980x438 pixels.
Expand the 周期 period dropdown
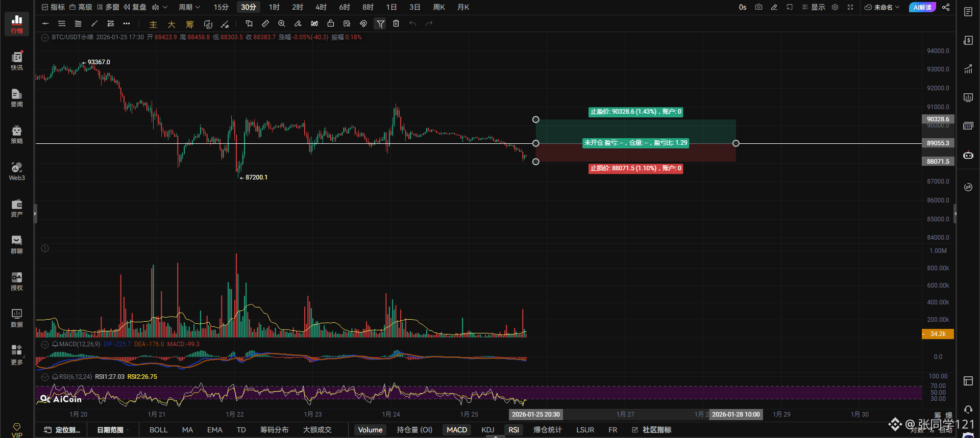point(189,7)
